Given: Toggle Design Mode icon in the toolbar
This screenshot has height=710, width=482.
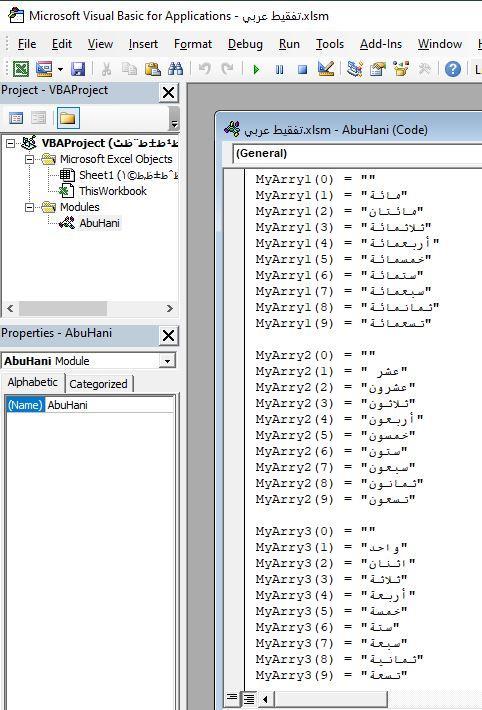Looking at the screenshot, I should (x=326, y=69).
